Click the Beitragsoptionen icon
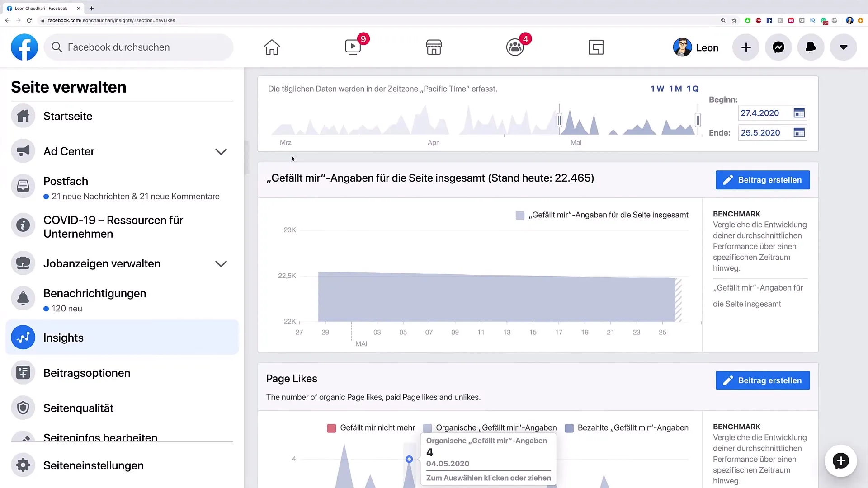Viewport: 868px width, 488px height. pyautogui.click(x=23, y=372)
